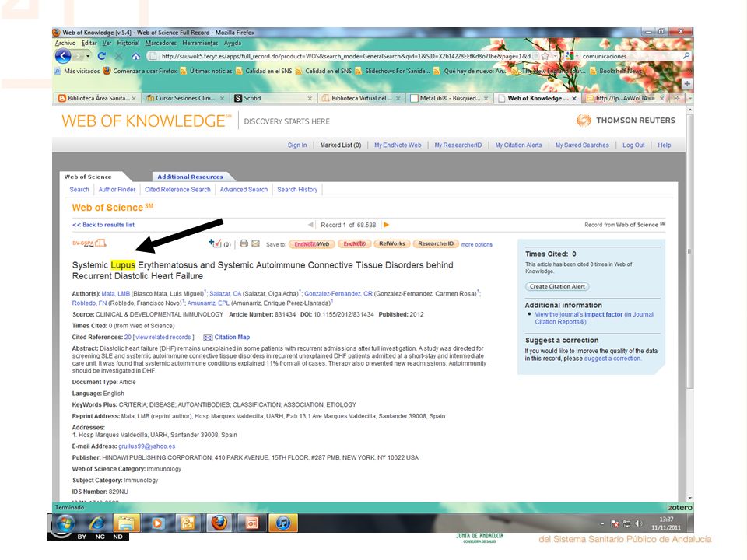Open Windows Explorer folder in taskbar
Screen dimensions: 747x560
pos(126,523)
